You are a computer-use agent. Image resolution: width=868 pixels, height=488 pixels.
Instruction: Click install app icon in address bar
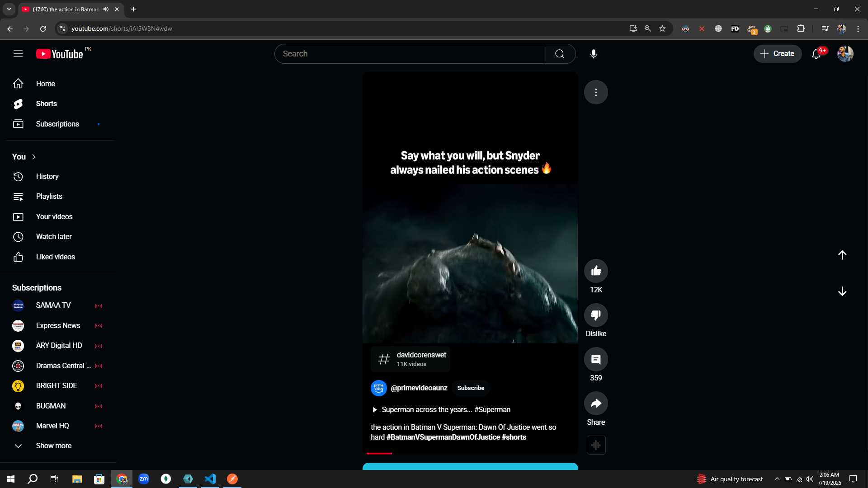click(x=633, y=28)
